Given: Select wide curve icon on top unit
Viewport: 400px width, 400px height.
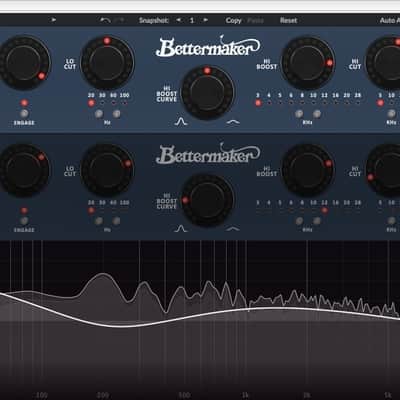Looking at the screenshot, I should pyautogui.click(x=233, y=122).
